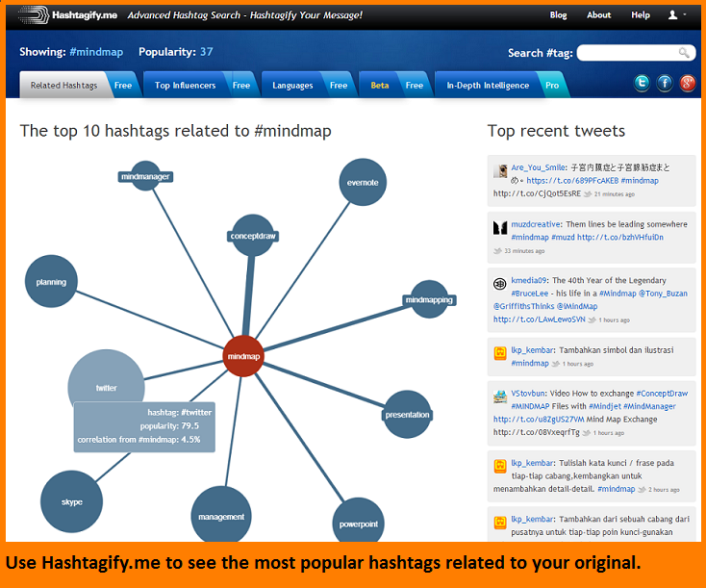Open the About page
The height and width of the screenshot is (588, 706).
598,14
